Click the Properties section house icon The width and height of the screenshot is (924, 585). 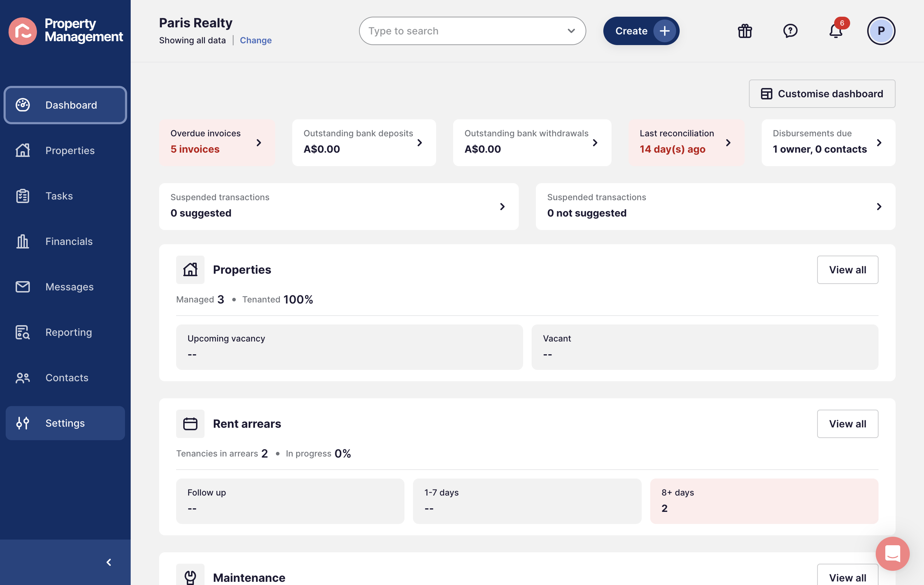pos(190,269)
